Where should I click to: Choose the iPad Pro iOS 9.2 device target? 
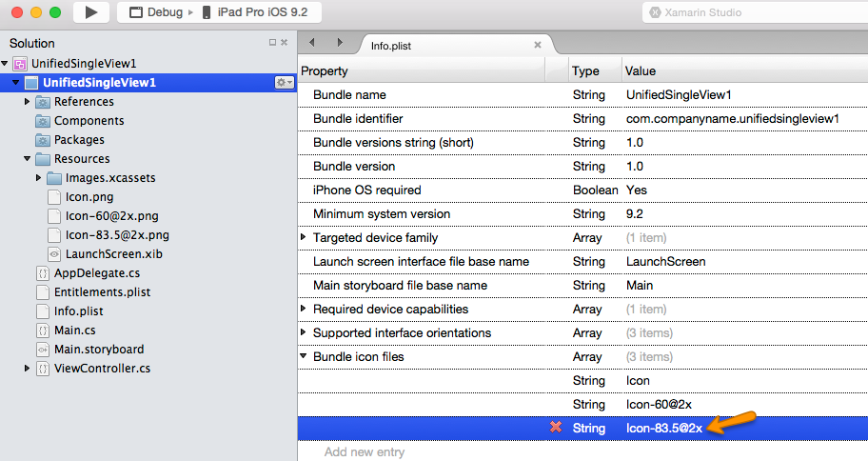255,12
